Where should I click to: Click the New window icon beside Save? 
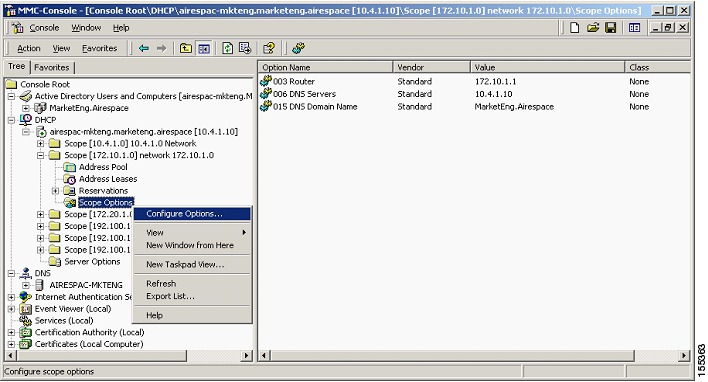point(634,28)
